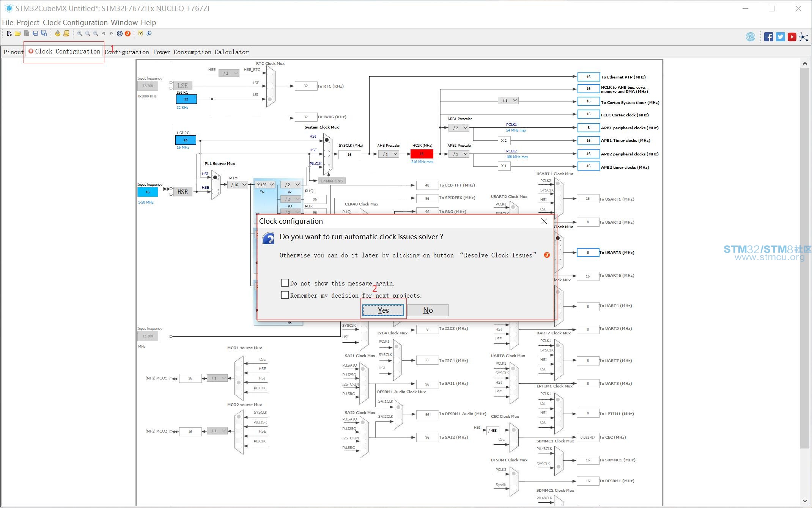Check 'Do not show this message again'
This screenshot has width=812, height=508.
coord(285,283)
